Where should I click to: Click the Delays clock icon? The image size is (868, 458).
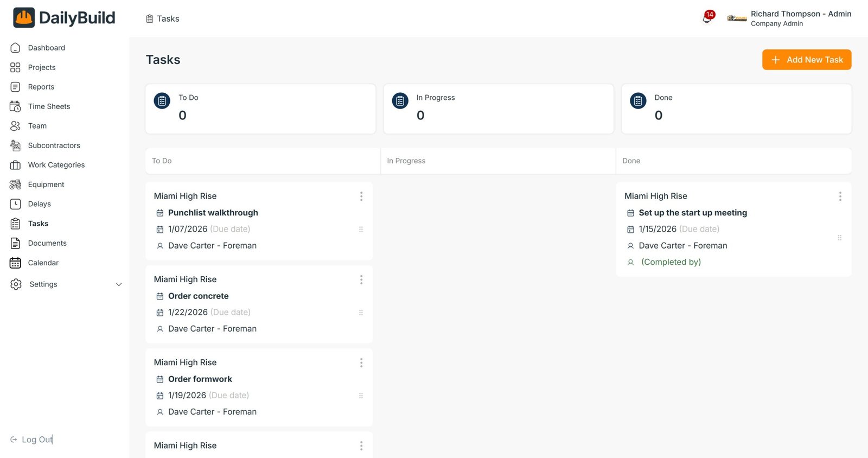(x=15, y=204)
